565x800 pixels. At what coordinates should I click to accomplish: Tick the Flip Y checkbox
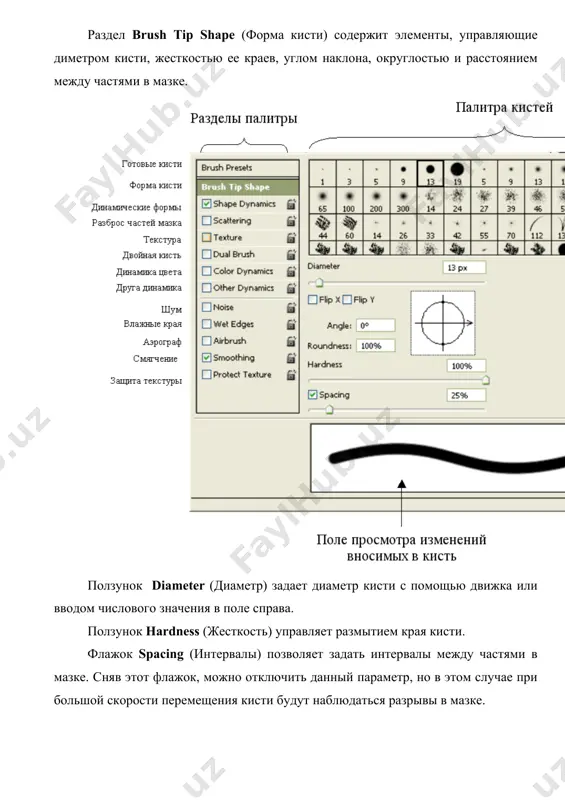[347, 299]
